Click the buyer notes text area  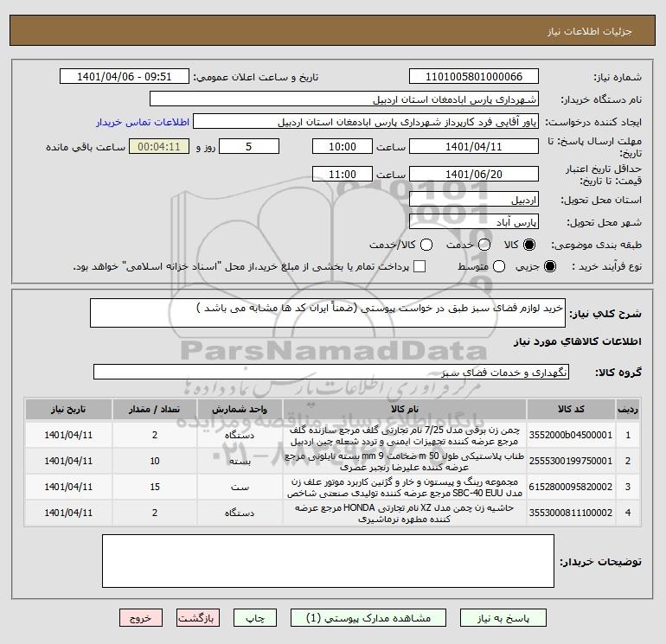coord(328,561)
